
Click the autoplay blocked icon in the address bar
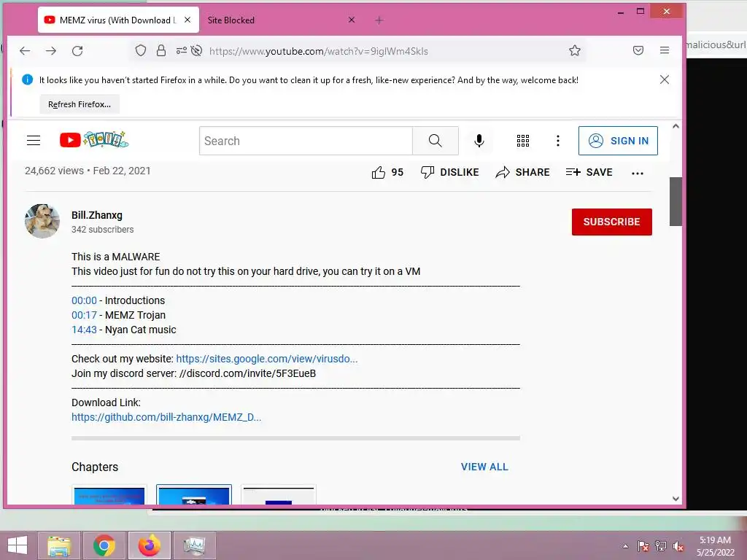coord(196,50)
